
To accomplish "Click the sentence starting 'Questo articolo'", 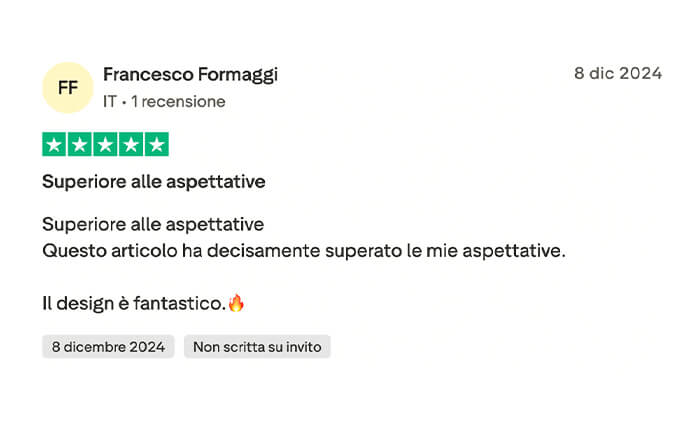I will coord(304,250).
